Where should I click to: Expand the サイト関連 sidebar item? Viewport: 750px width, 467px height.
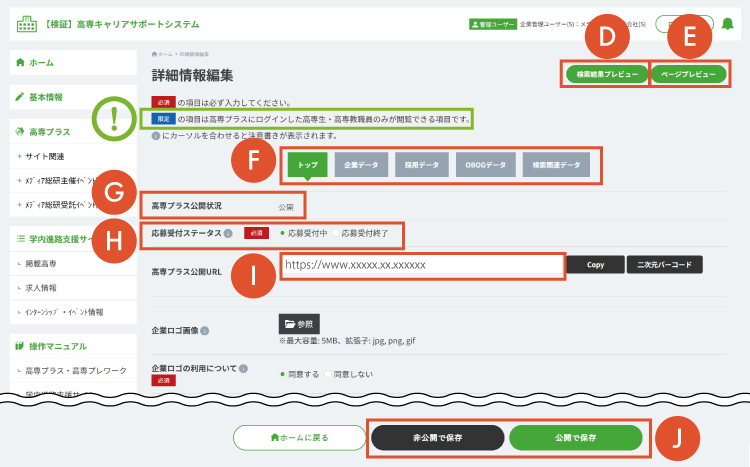[40, 156]
